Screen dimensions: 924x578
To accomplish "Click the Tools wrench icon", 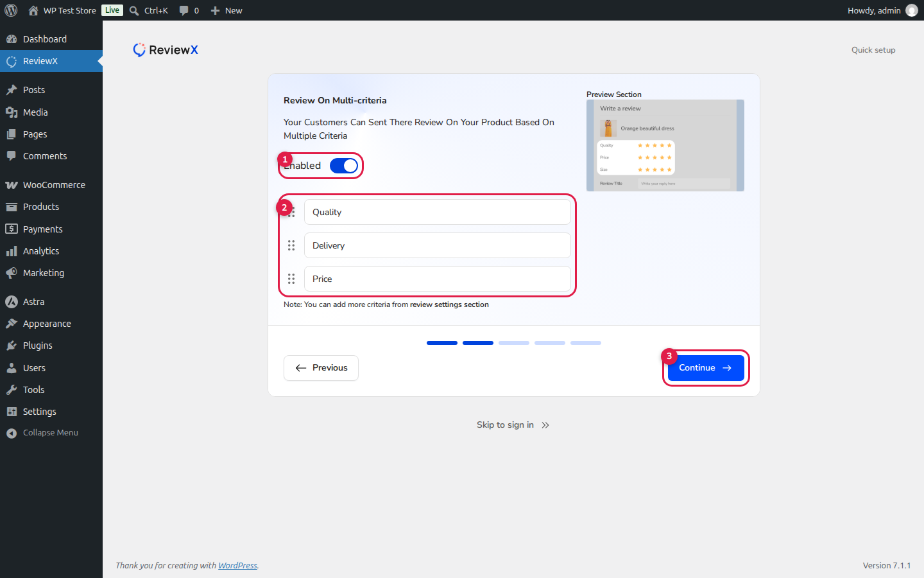I will (x=12, y=390).
